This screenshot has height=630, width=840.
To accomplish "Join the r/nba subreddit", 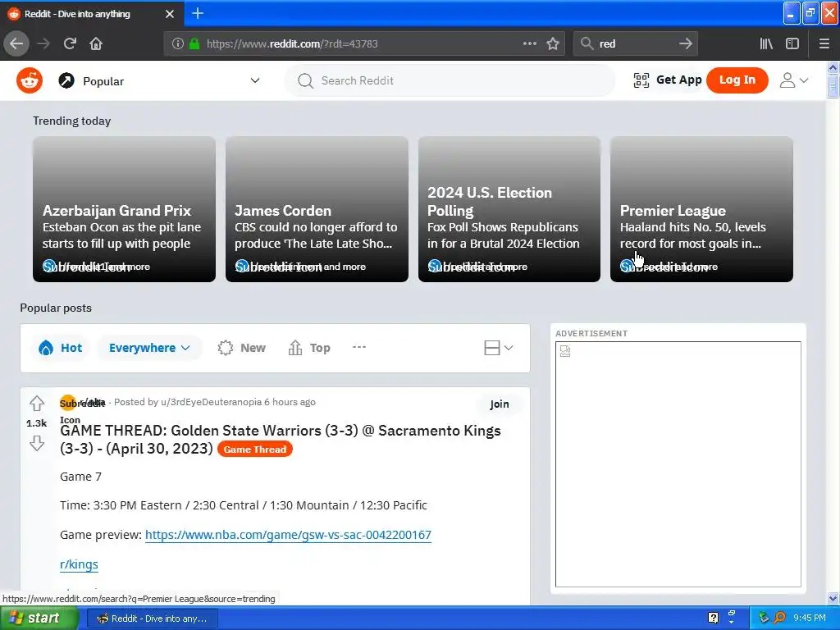I will (500, 404).
